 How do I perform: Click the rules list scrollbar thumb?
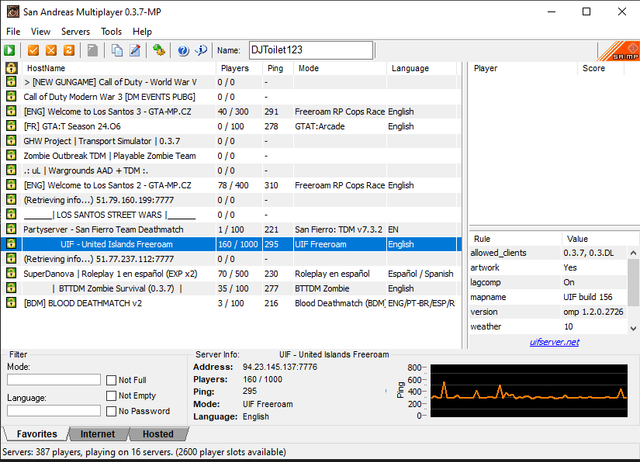pyautogui.click(x=633, y=282)
